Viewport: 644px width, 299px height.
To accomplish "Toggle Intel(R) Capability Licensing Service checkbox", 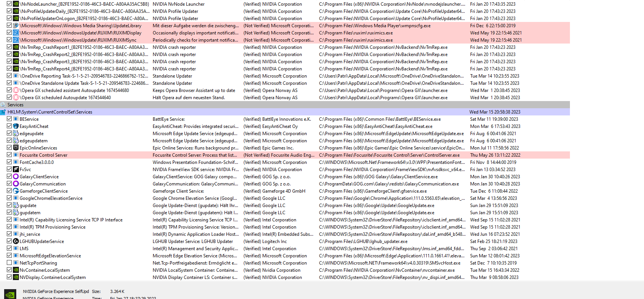I will [x=9, y=220].
